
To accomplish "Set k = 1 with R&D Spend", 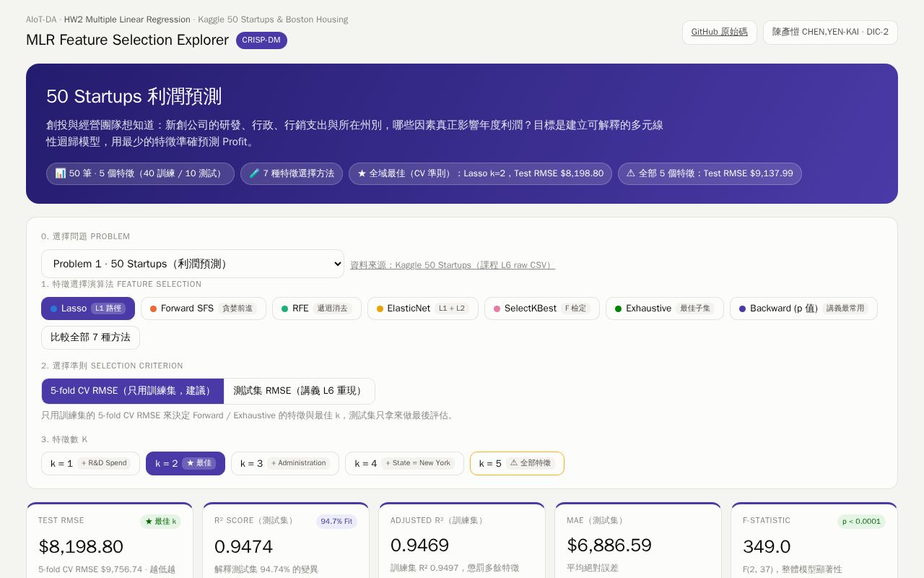I will (x=90, y=463).
